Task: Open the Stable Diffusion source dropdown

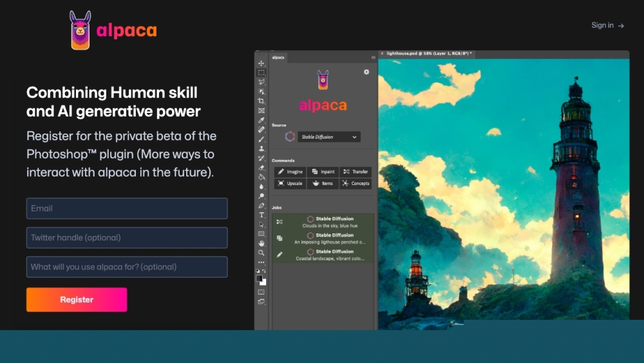Action: click(329, 137)
